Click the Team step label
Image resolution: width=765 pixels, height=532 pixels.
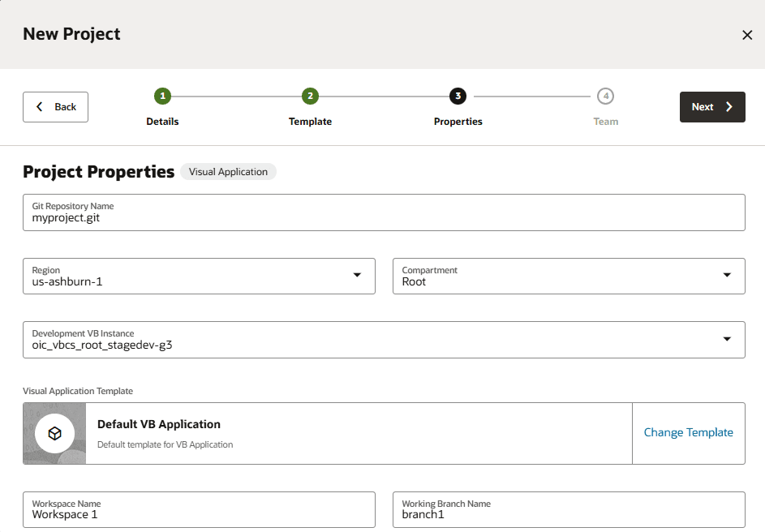(605, 122)
